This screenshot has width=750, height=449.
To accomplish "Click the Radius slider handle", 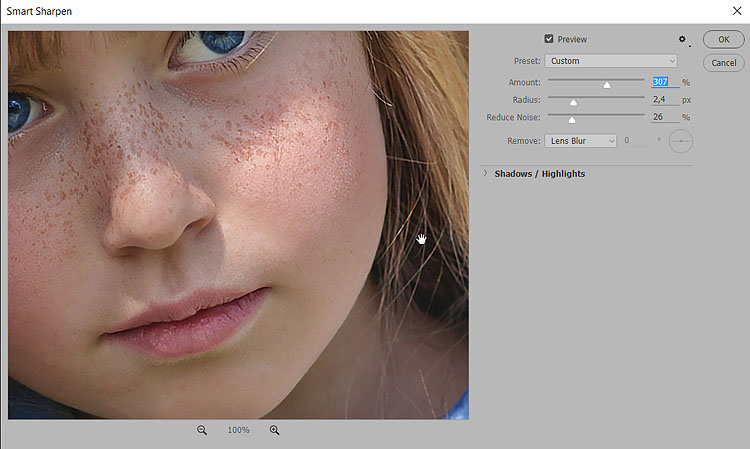I will tap(574, 102).
